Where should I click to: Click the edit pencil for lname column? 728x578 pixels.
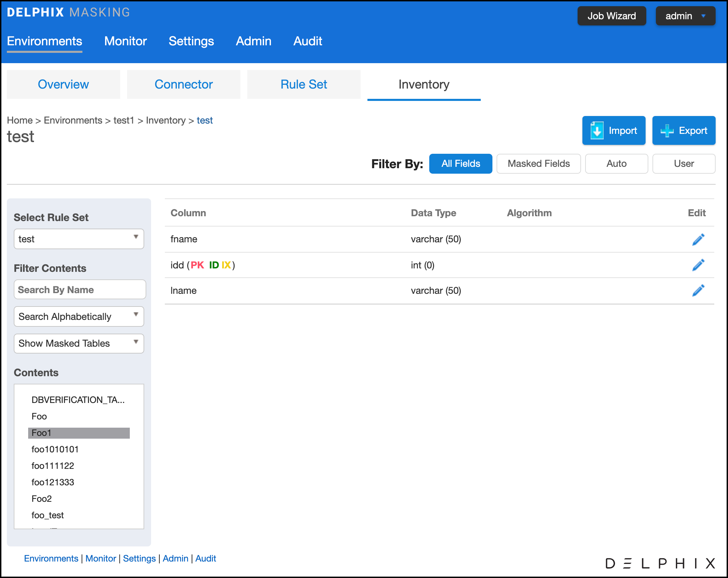698,290
